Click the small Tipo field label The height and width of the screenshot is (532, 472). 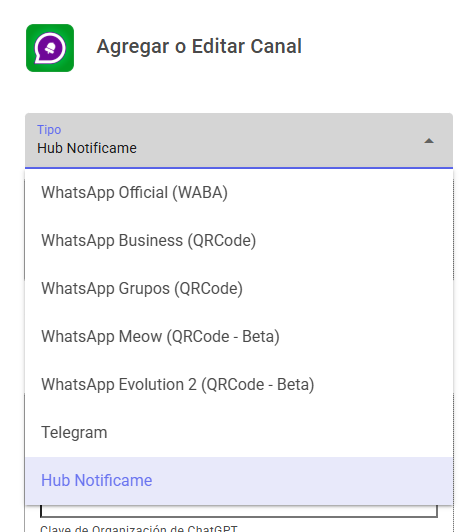(x=49, y=130)
